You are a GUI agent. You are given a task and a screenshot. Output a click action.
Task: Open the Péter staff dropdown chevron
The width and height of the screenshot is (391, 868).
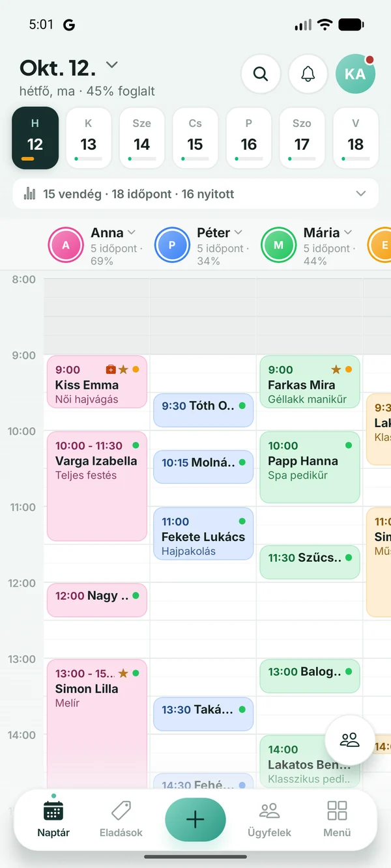pos(238,232)
